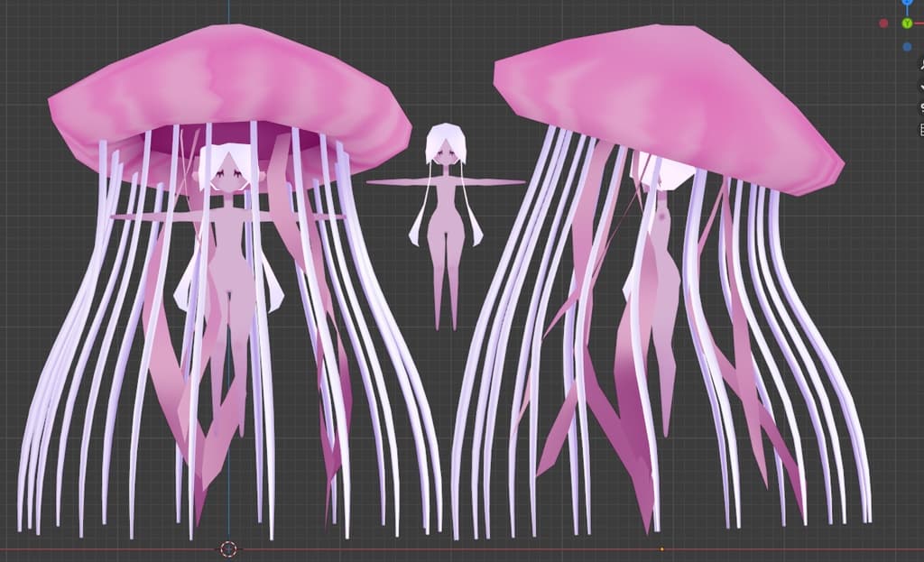Select the right jellyfish's pink bell

tap(668, 99)
